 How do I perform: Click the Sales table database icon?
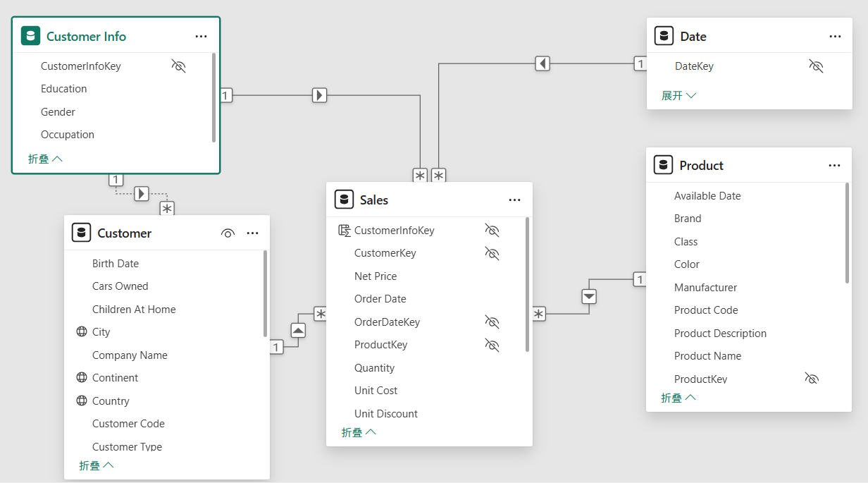tap(344, 200)
